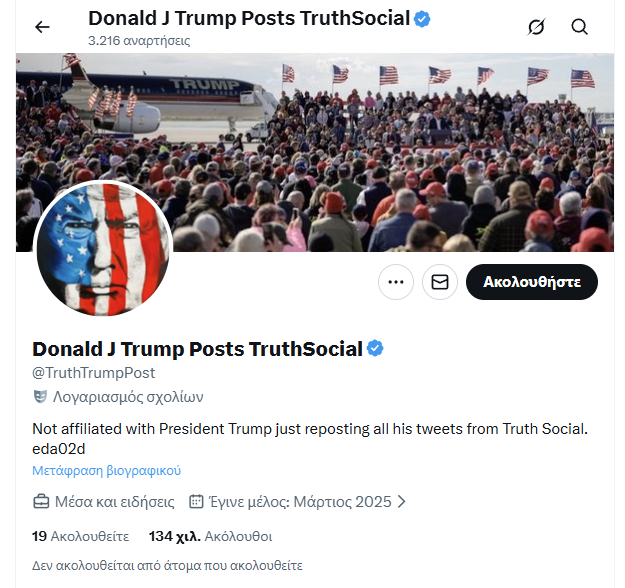The height and width of the screenshot is (588, 625).
Task: Click the calendar icon near join date
Action: click(197, 501)
